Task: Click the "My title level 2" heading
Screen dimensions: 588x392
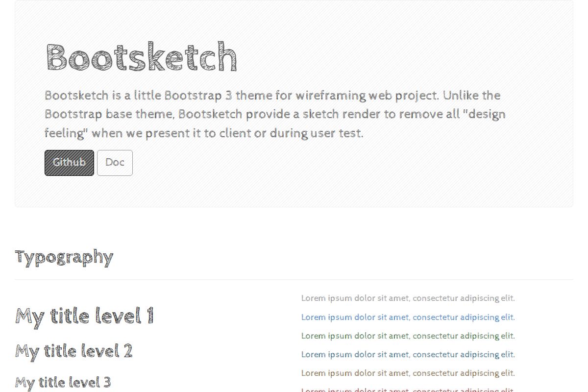Action: point(74,351)
